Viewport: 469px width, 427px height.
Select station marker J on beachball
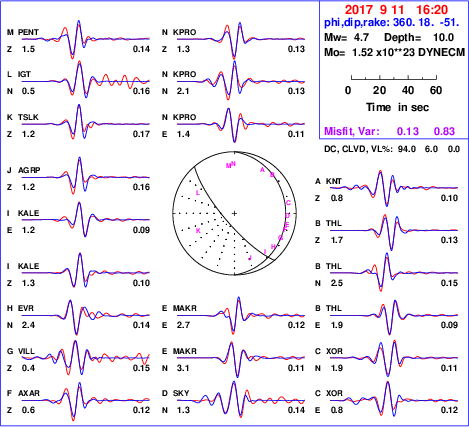[x=250, y=257]
